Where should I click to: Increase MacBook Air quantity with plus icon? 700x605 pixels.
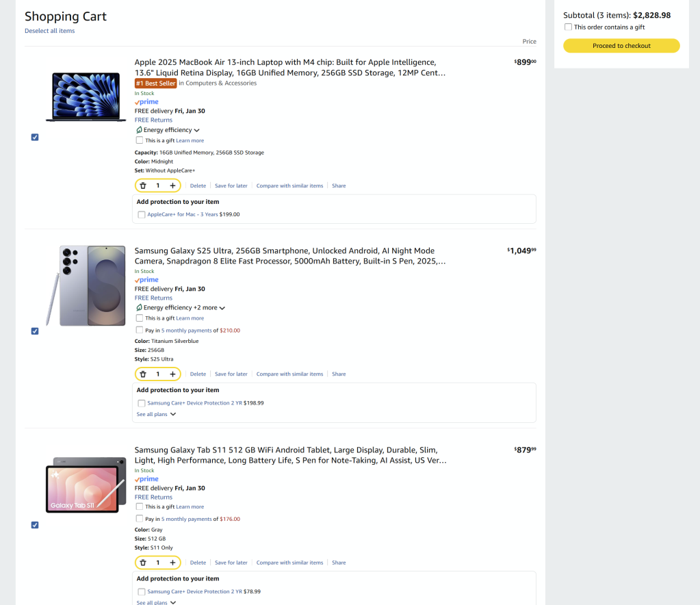172,185
